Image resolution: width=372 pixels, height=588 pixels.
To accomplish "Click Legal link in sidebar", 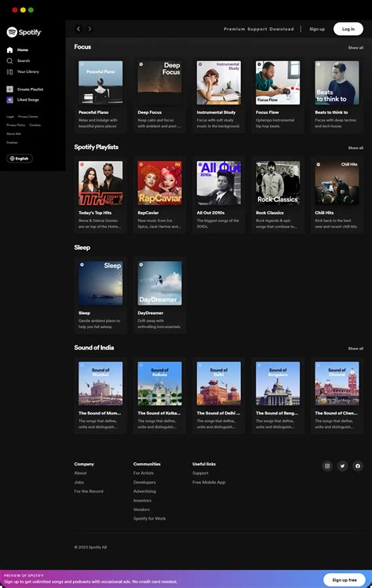I will (x=10, y=117).
